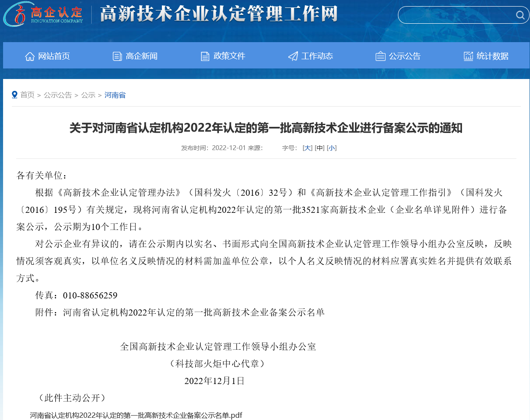
Task: Set font size to large using [大]
Action: 307,148
